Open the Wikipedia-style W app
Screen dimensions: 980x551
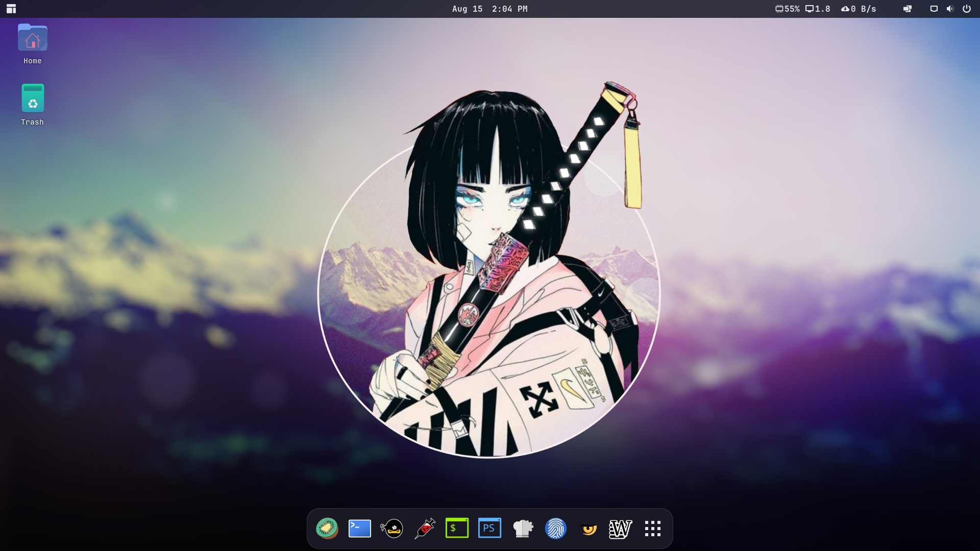tap(620, 528)
